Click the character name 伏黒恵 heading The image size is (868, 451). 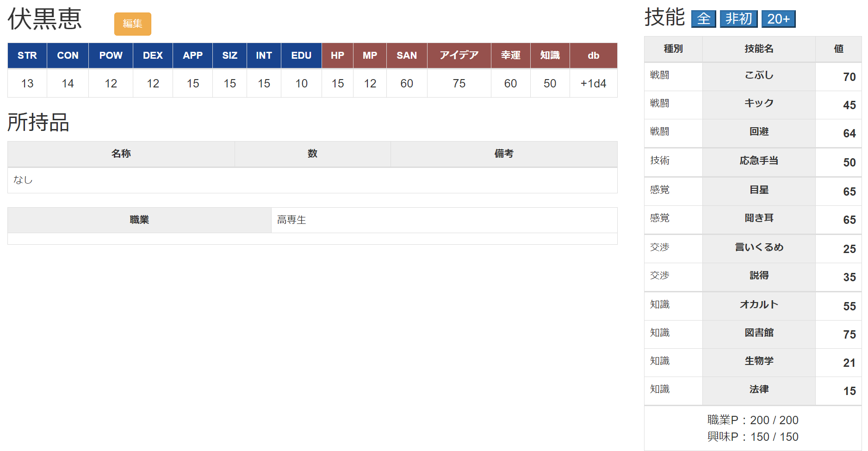(x=45, y=19)
